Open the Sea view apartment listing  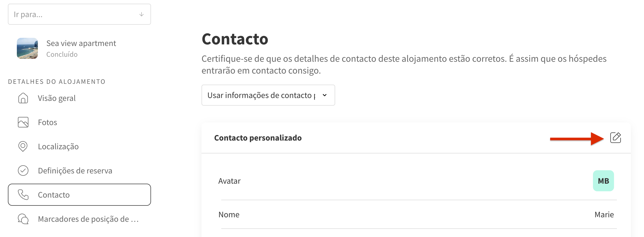[81, 43]
